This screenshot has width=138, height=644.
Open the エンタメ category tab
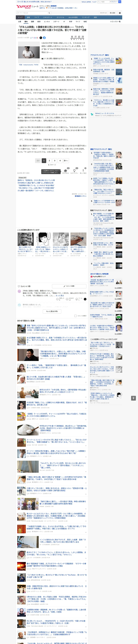tap(47, 21)
